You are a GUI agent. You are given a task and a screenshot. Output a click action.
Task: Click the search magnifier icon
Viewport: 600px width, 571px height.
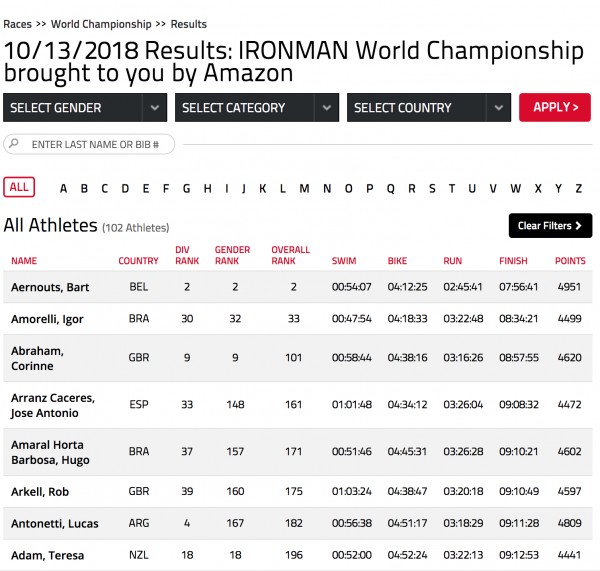point(14,144)
